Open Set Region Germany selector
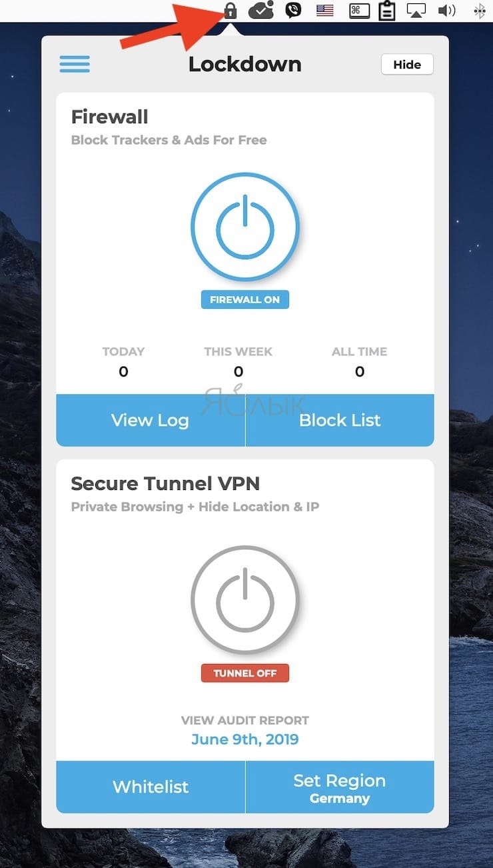The image size is (493, 868). tap(340, 787)
